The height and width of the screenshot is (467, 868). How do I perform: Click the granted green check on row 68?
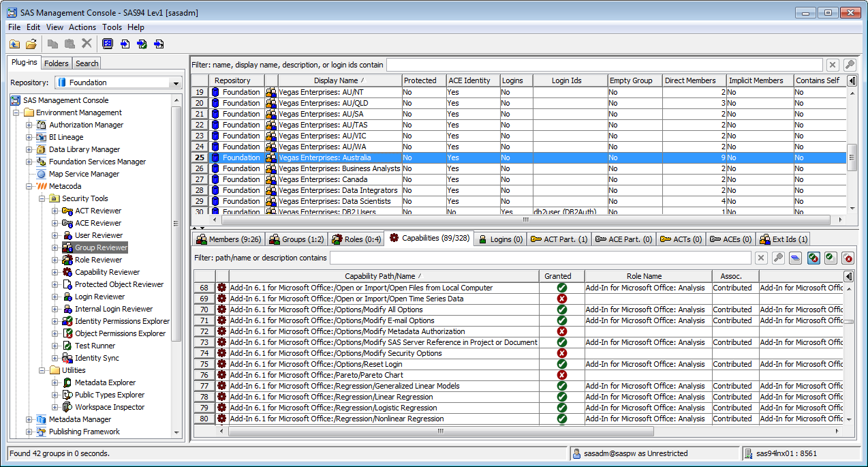pos(561,288)
